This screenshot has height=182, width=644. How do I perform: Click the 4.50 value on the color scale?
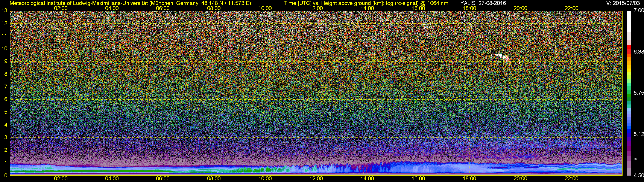[x=638, y=176]
